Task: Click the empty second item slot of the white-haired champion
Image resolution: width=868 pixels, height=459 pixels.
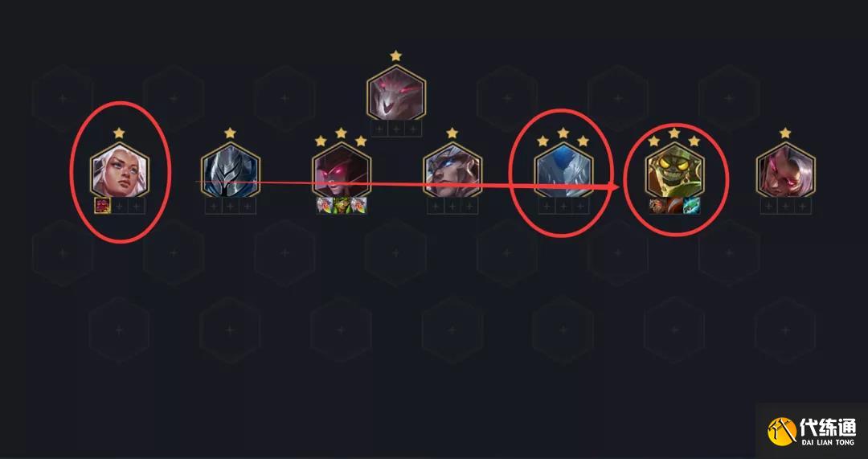Action: 120,206
